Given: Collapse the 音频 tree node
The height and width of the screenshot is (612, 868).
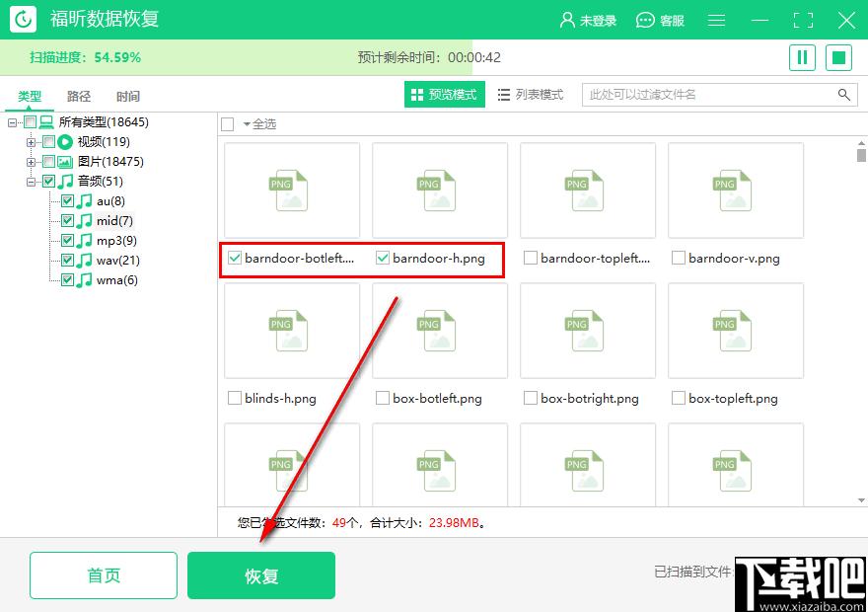Looking at the screenshot, I should point(31,182).
